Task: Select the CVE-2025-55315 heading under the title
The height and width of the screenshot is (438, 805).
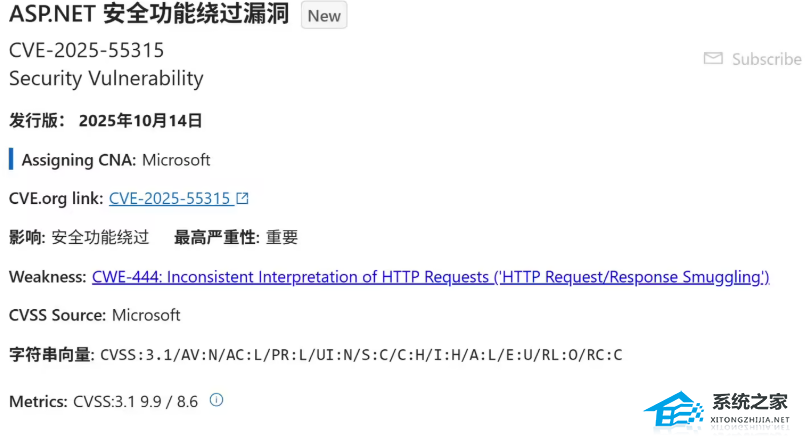Action: (87, 50)
